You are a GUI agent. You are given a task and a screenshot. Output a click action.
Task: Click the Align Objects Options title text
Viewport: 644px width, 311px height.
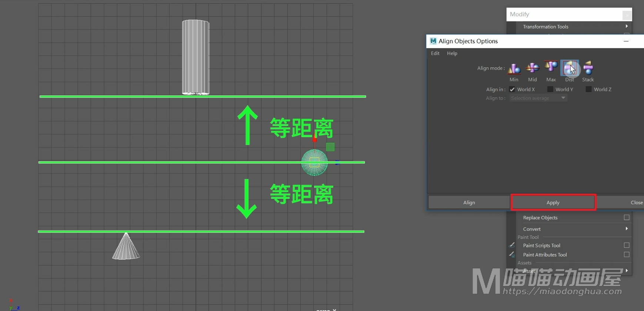(468, 41)
